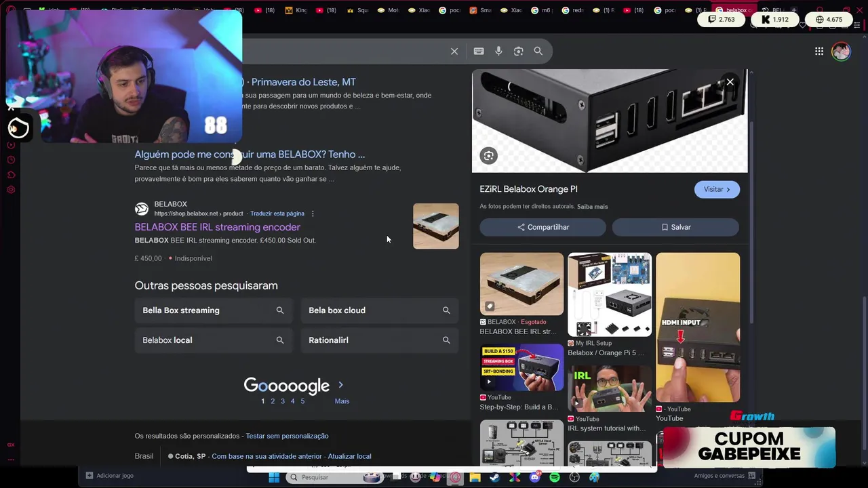Clear the Google search box text

[454, 52]
